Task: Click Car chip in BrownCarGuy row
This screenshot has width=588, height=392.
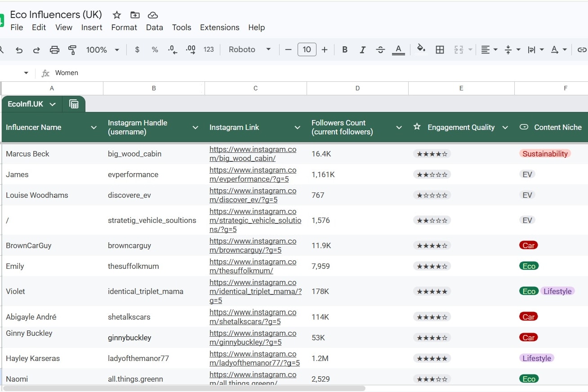Action: 529,245
